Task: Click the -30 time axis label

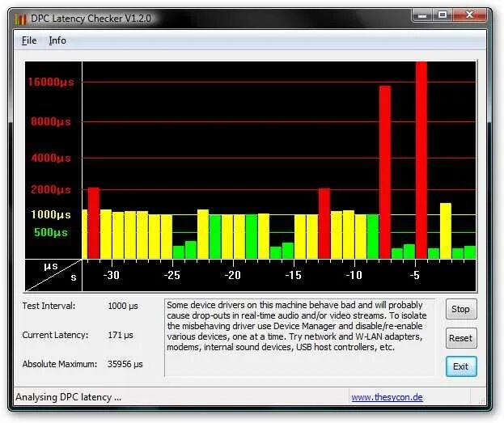Action: coord(111,275)
